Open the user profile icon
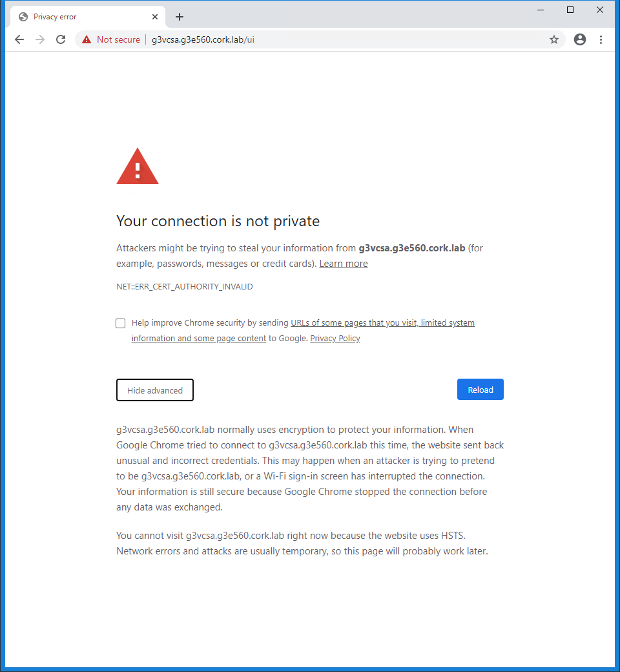Screen dimensions: 620x672 tap(580, 39)
